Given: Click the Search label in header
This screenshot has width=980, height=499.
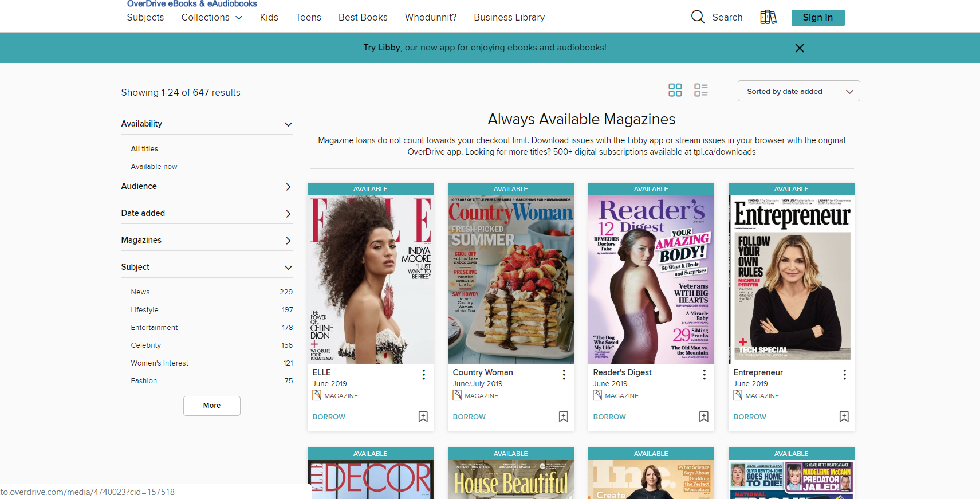Looking at the screenshot, I should coord(727,17).
